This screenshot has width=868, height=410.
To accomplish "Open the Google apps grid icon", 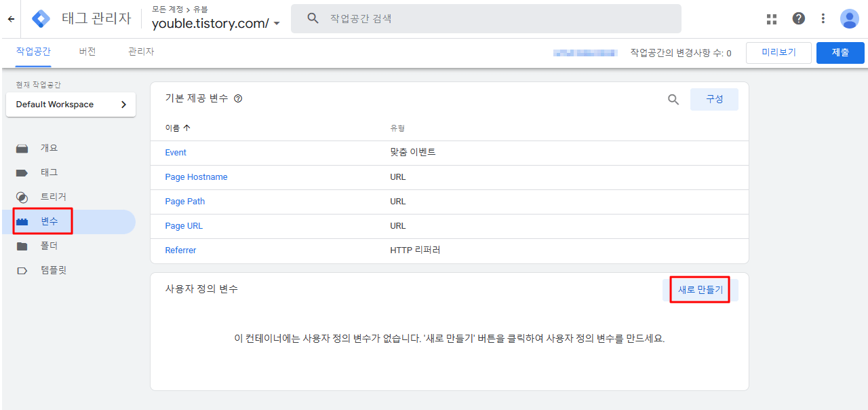I will tap(771, 18).
